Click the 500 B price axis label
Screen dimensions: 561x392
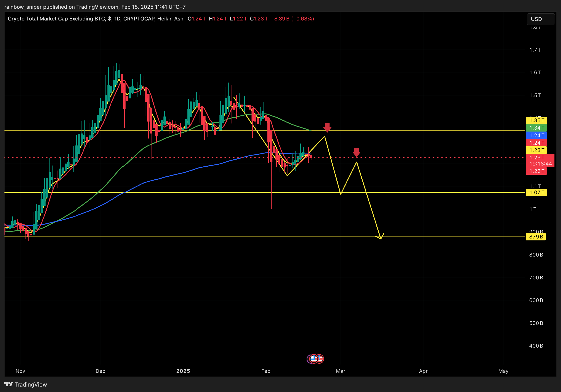(x=536, y=323)
